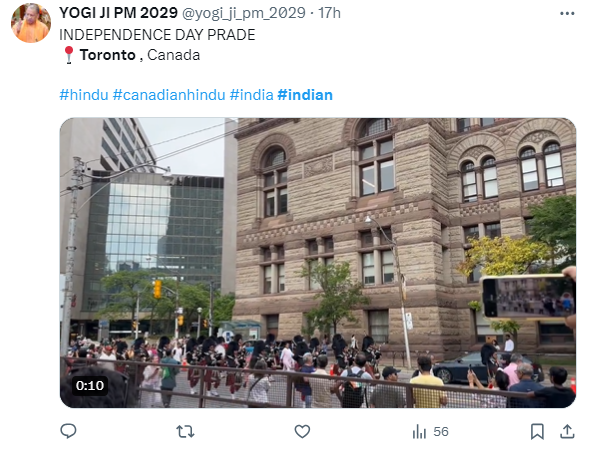
Task: View analytics via the bar chart icon
Action: click(419, 432)
